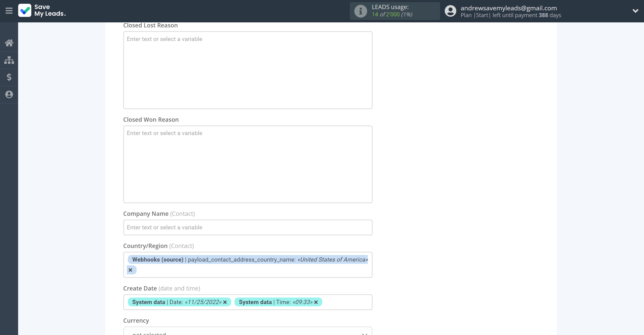Remove System data Date tag

[x=225, y=302]
